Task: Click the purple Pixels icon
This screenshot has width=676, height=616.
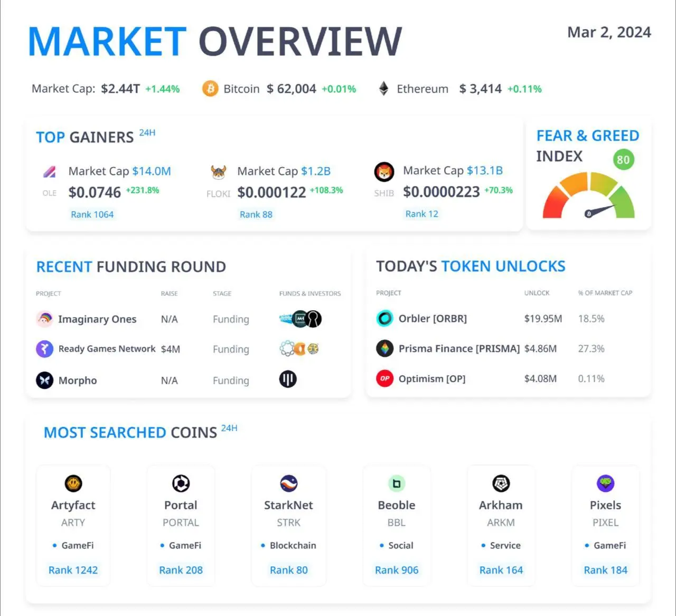Action: 606,483
